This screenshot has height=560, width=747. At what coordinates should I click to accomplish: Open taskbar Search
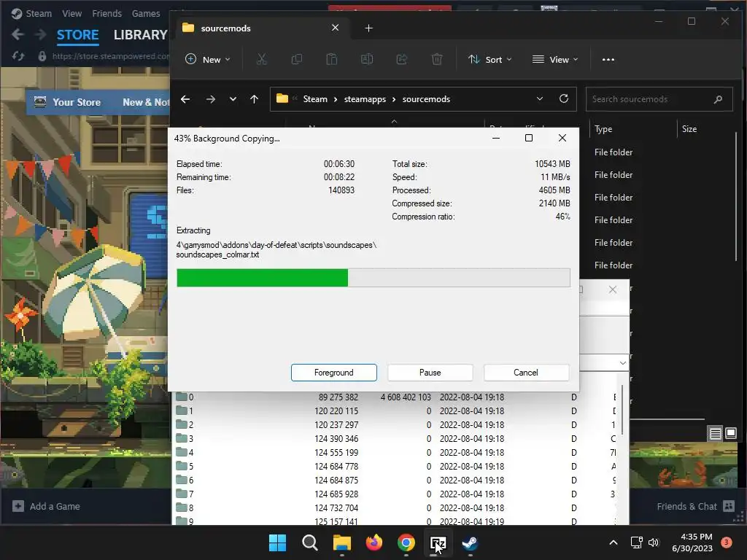[309, 542]
